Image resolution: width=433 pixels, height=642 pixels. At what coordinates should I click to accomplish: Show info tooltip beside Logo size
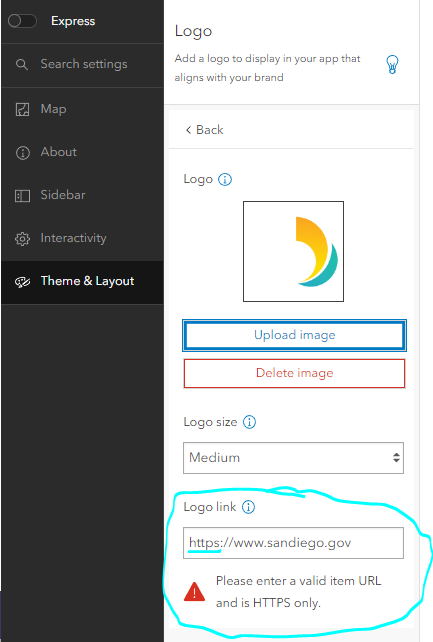click(x=249, y=422)
